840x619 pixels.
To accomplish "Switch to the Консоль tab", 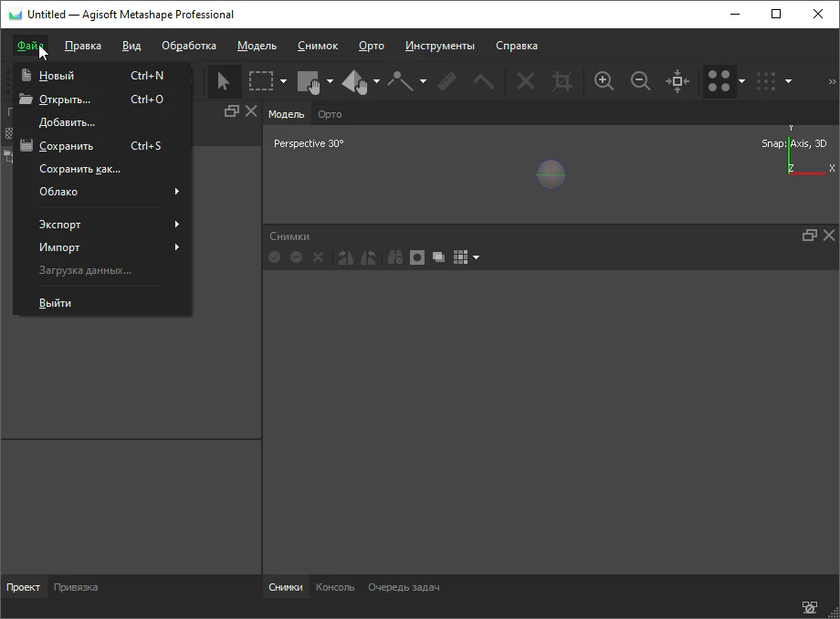I will click(335, 587).
